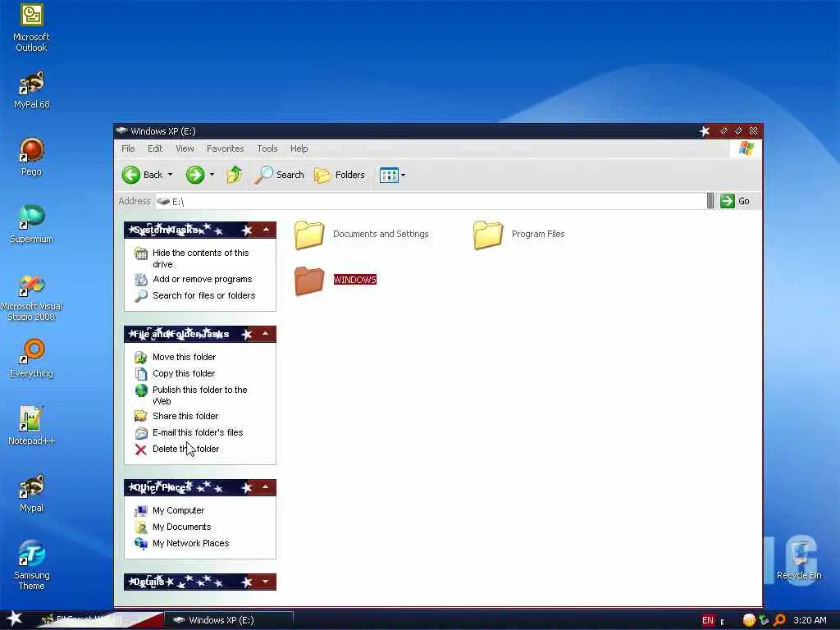840x630 pixels.
Task: Open the Help menu
Action: 299,148
